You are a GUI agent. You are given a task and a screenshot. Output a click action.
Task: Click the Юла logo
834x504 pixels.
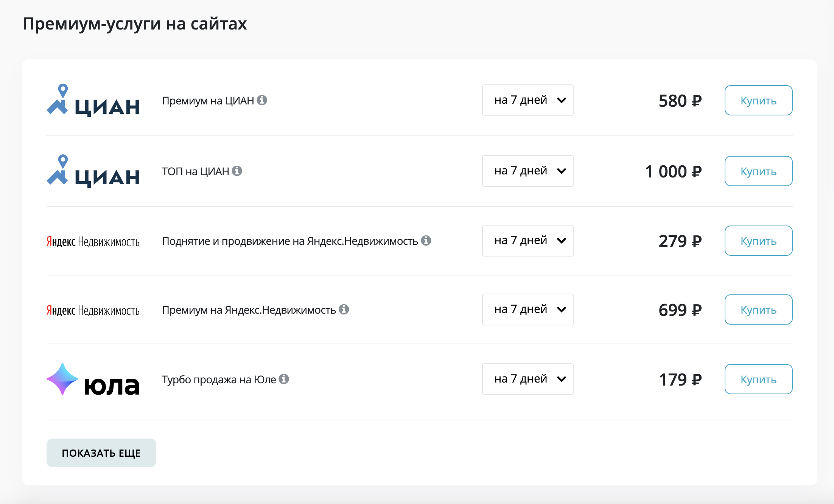point(93,380)
